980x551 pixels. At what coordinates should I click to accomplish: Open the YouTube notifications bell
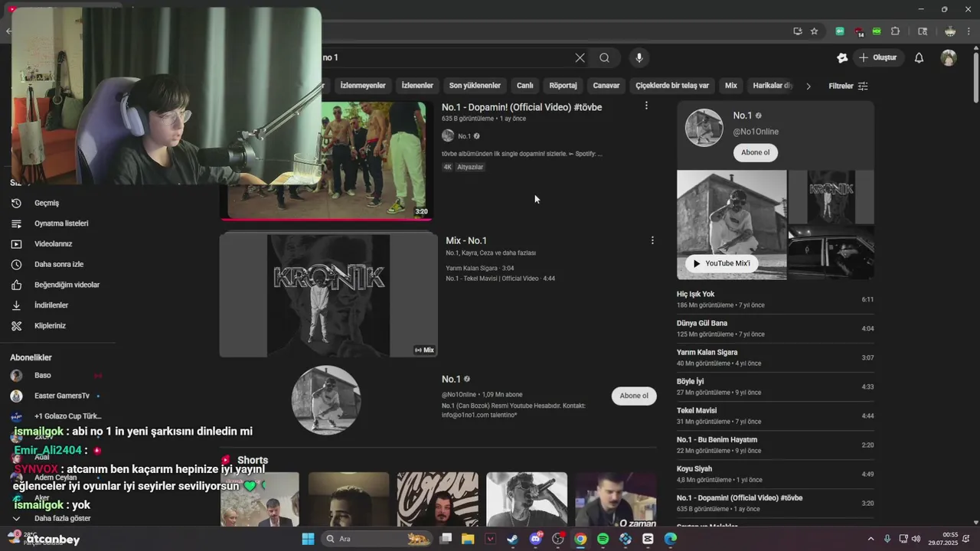(x=919, y=57)
